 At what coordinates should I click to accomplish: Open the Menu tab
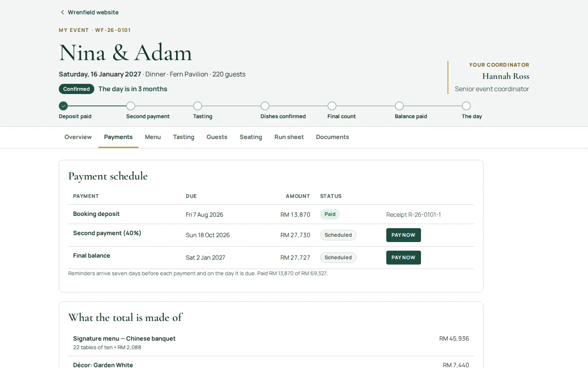tap(153, 137)
